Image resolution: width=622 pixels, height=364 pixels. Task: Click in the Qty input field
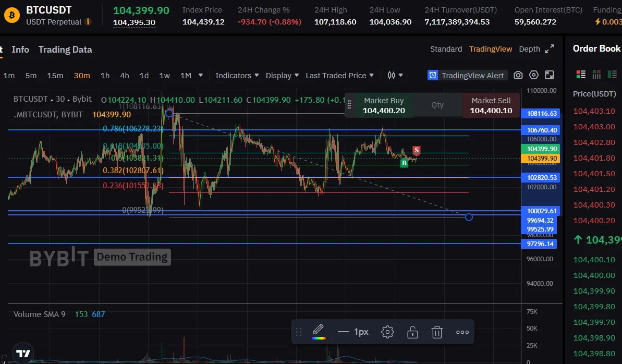coord(437,105)
